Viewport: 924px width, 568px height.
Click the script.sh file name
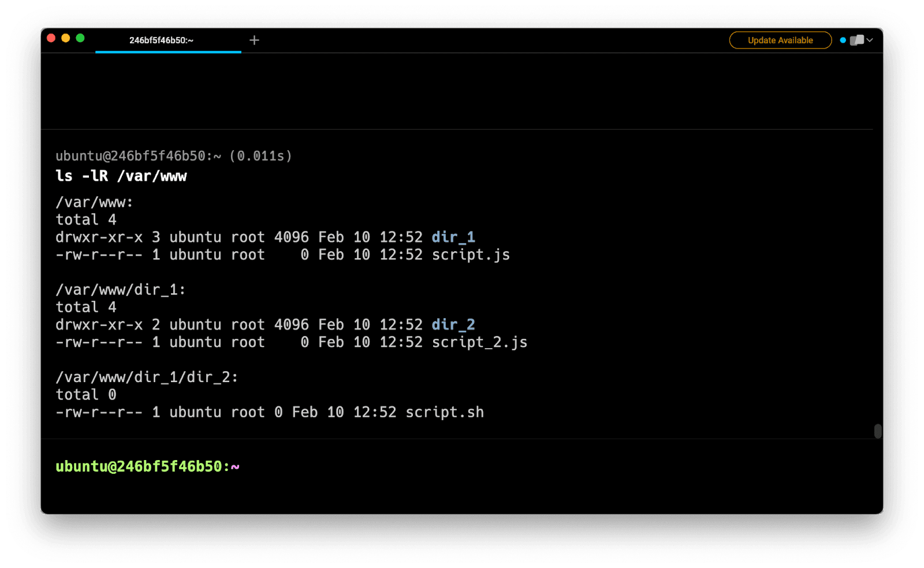(x=445, y=412)
